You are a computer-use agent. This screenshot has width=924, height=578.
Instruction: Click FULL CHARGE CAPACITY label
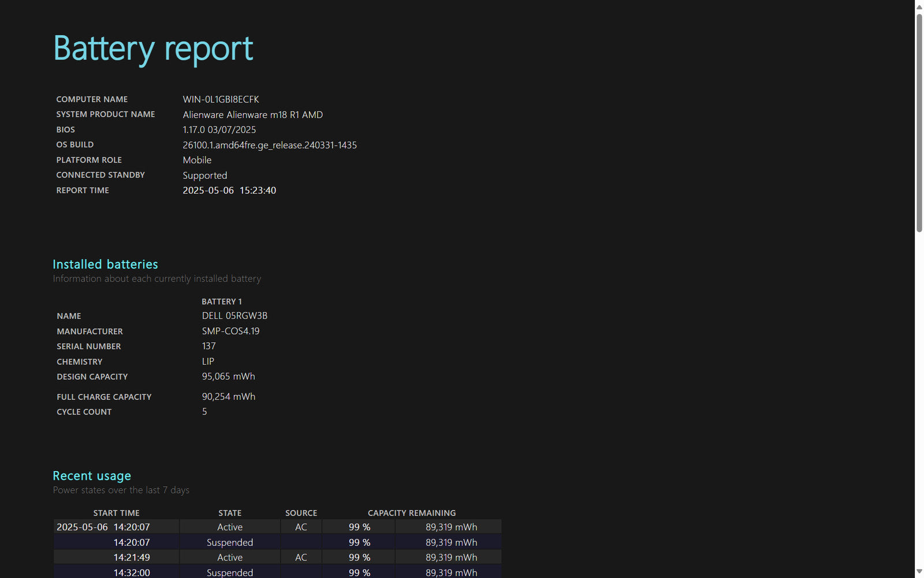click(x=104, y=397)
